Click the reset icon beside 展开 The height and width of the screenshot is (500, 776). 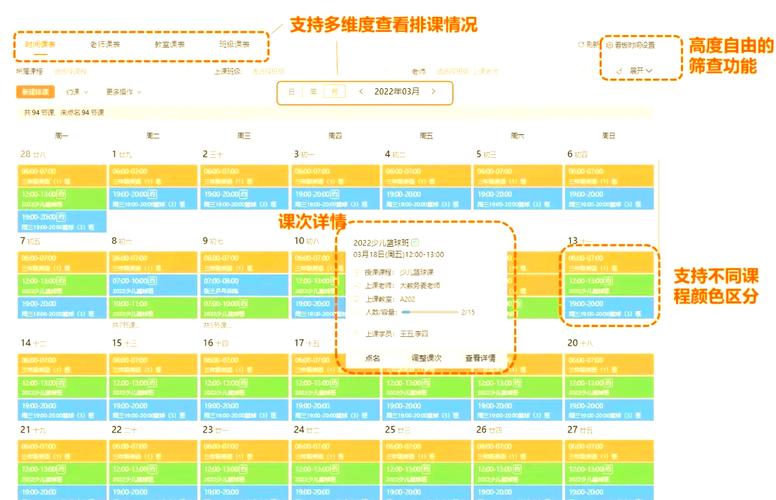coord(619,71)
